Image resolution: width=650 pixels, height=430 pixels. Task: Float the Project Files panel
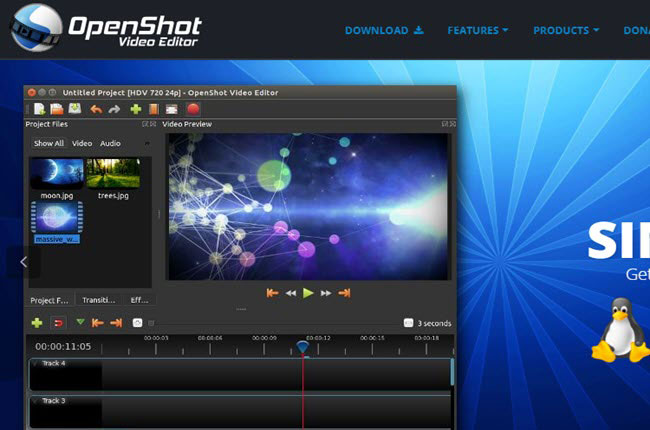tap(145, 124)
